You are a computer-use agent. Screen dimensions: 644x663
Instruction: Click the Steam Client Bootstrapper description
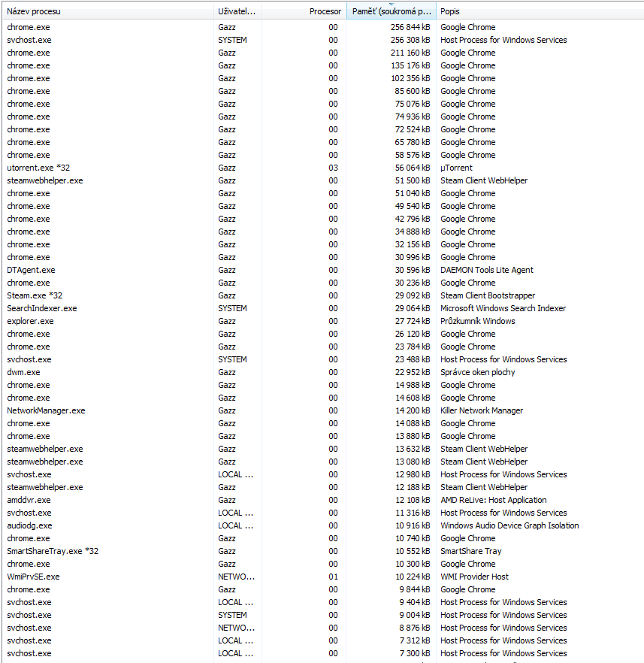point(488,295)
